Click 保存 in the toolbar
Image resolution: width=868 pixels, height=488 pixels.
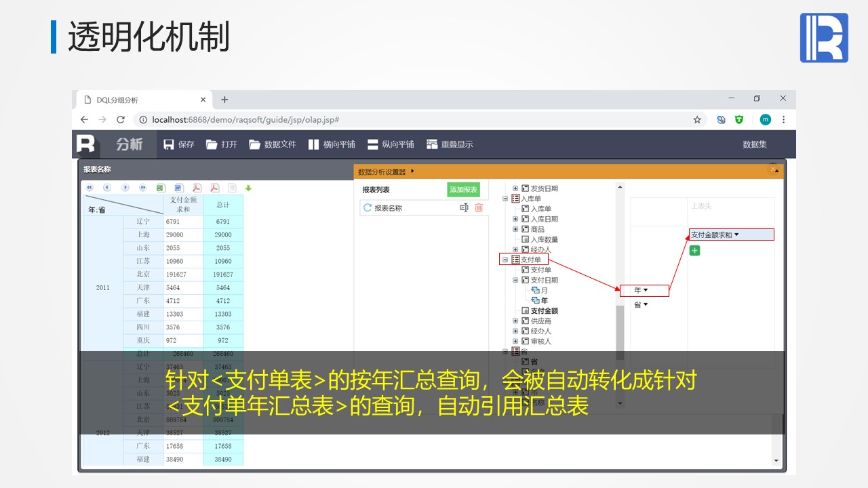pos(178,144)
